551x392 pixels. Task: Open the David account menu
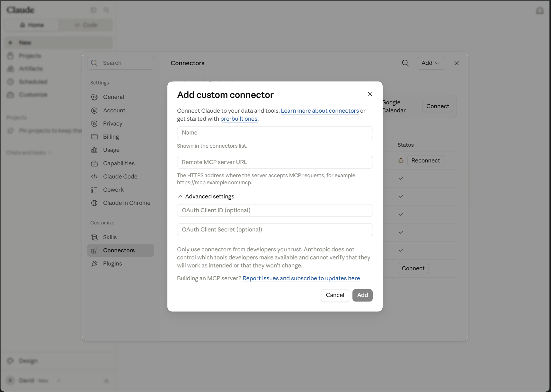(x=34, y=380)
